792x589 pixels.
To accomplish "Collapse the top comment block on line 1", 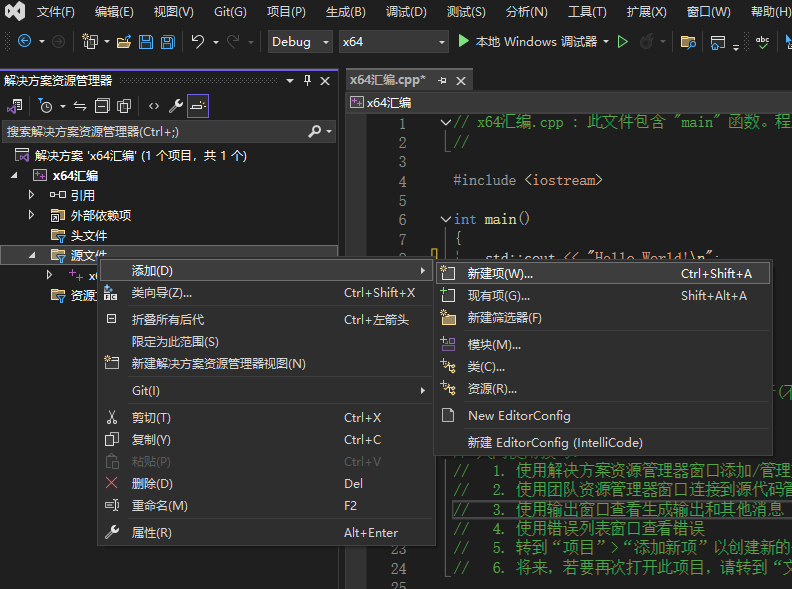I will [x=445, y=122].
